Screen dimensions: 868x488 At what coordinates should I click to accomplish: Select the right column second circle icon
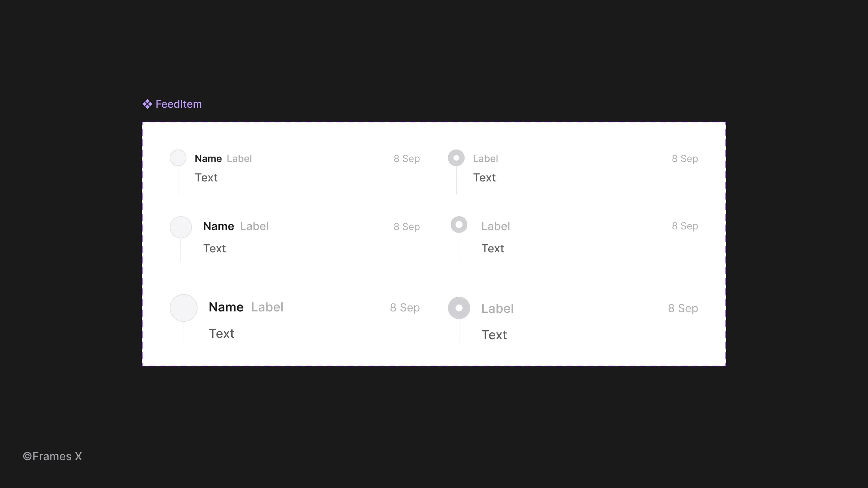point(458,225)
